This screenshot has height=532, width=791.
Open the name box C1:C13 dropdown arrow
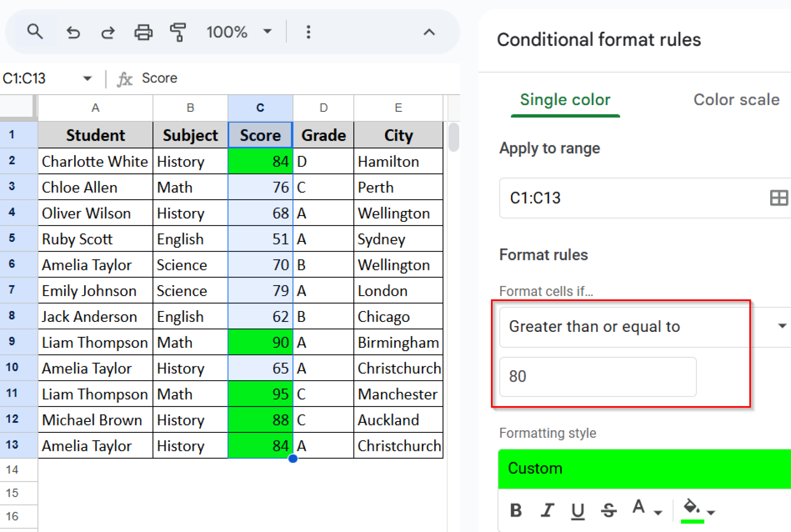coord(87,78)
